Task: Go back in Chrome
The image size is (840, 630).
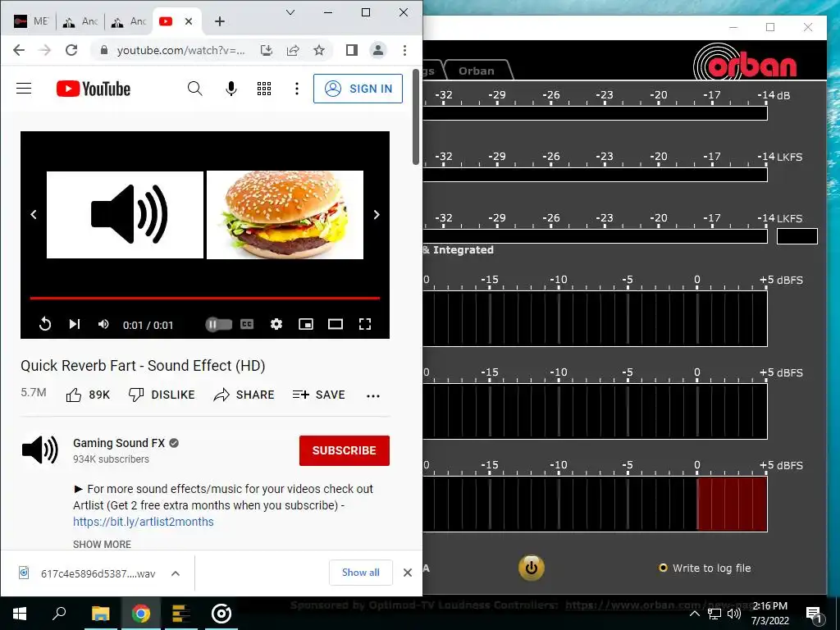Action: coord(19,50)
